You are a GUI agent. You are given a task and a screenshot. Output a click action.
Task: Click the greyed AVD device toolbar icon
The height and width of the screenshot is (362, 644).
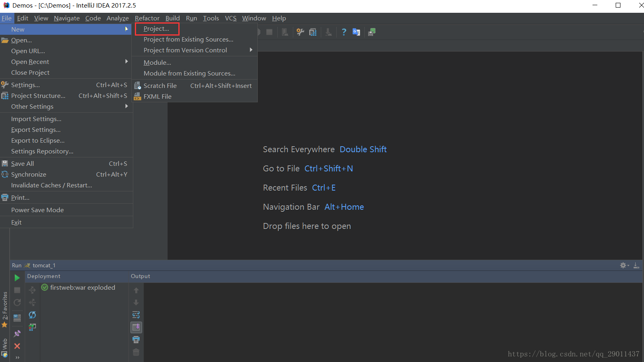(x=285, y=32)
